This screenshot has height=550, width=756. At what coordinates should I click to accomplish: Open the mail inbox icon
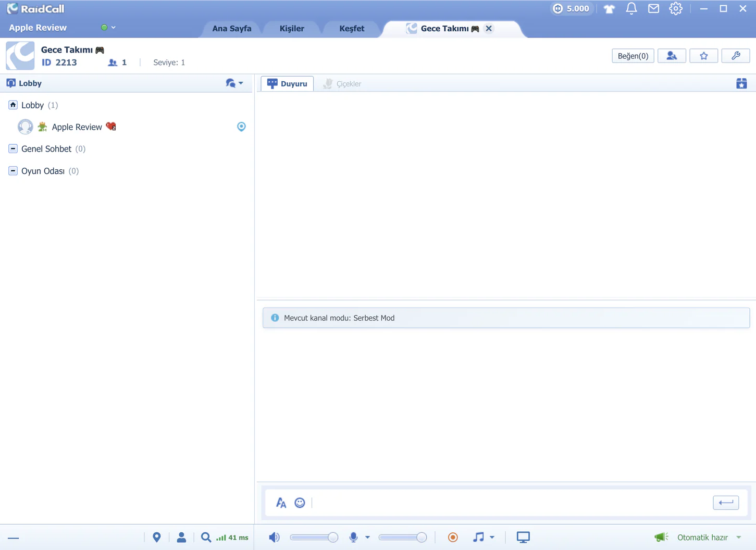(653, 8)
